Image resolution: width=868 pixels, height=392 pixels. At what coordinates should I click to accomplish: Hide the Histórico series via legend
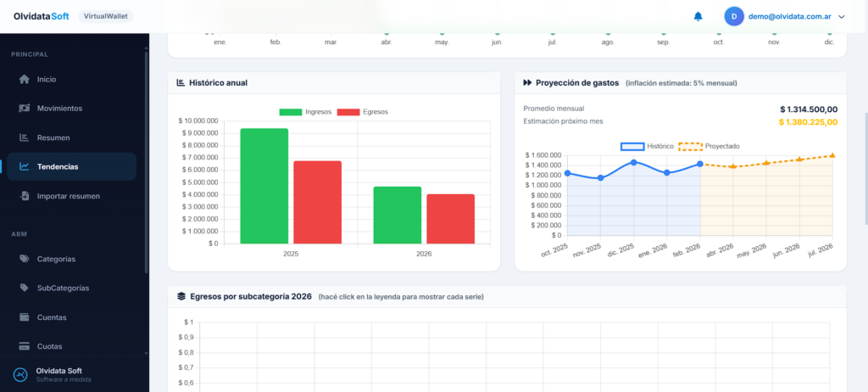[648, 146]
